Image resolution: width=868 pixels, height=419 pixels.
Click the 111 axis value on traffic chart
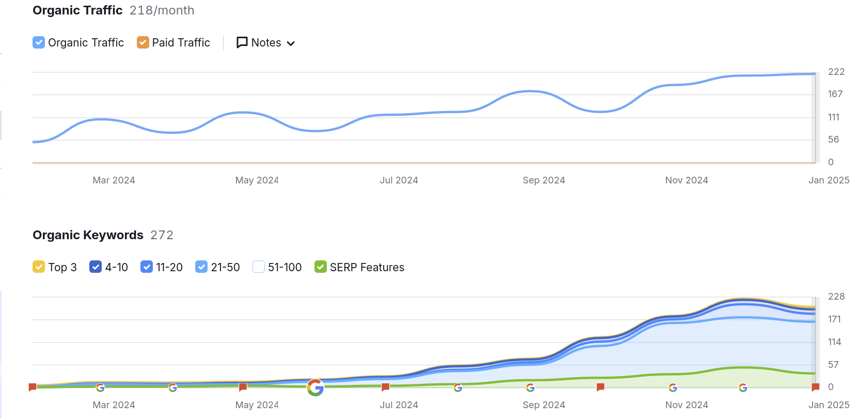pyautogui.click(x=833, y=117)
